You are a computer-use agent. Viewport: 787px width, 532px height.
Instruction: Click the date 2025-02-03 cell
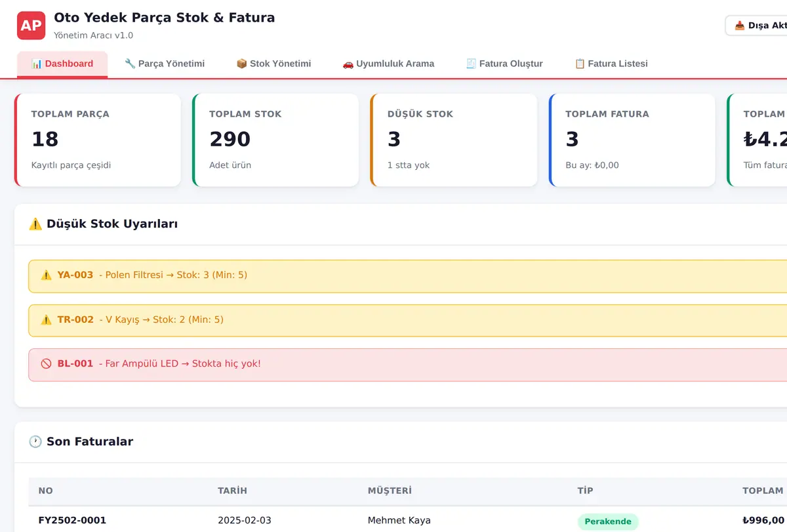pos(245,521)
